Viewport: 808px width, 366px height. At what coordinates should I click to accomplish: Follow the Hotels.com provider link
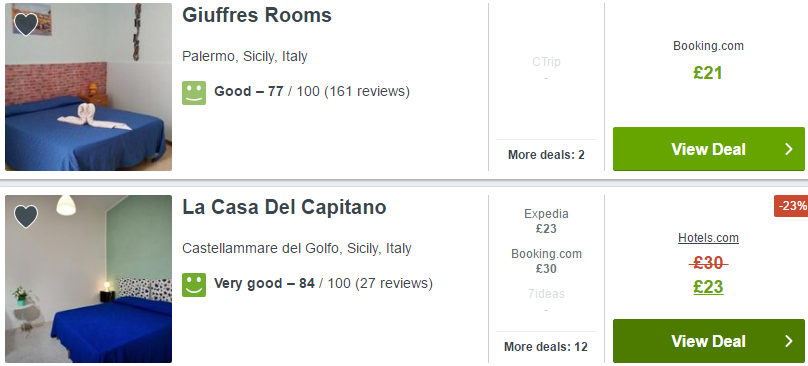(x=708, y=238)
